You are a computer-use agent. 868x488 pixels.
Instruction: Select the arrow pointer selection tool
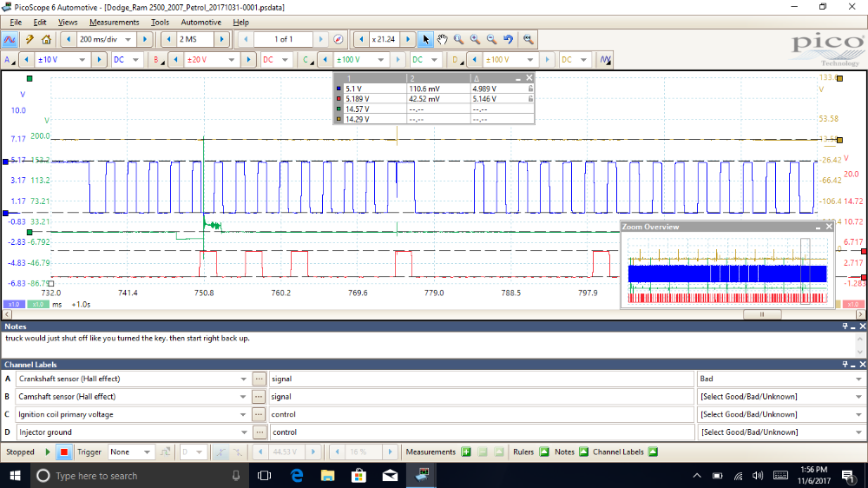click(x=425, y=39)
